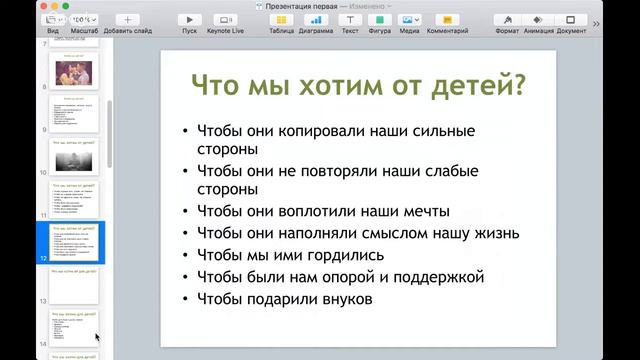
Task: Select slide 13 thumbnail in the navigator
Action: coord(74,285)
